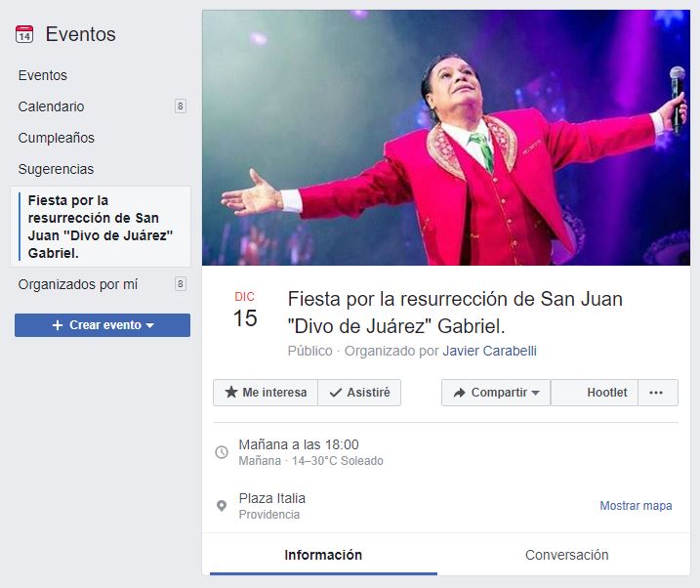Click the location pin icon beside Plaza Italia
Viewport: 700px width, 588px height.
click(222, 506)
